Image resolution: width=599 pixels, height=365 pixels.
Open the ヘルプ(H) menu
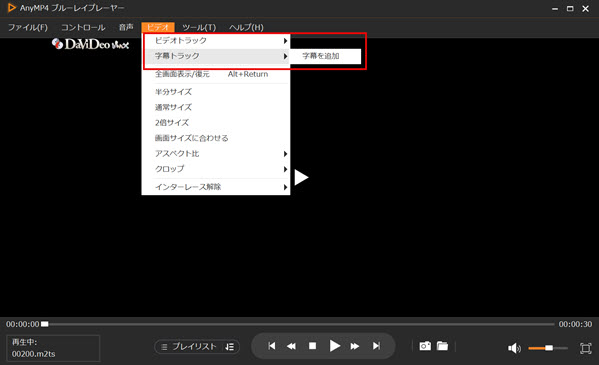pyautogui.click(x=246, y=28)
